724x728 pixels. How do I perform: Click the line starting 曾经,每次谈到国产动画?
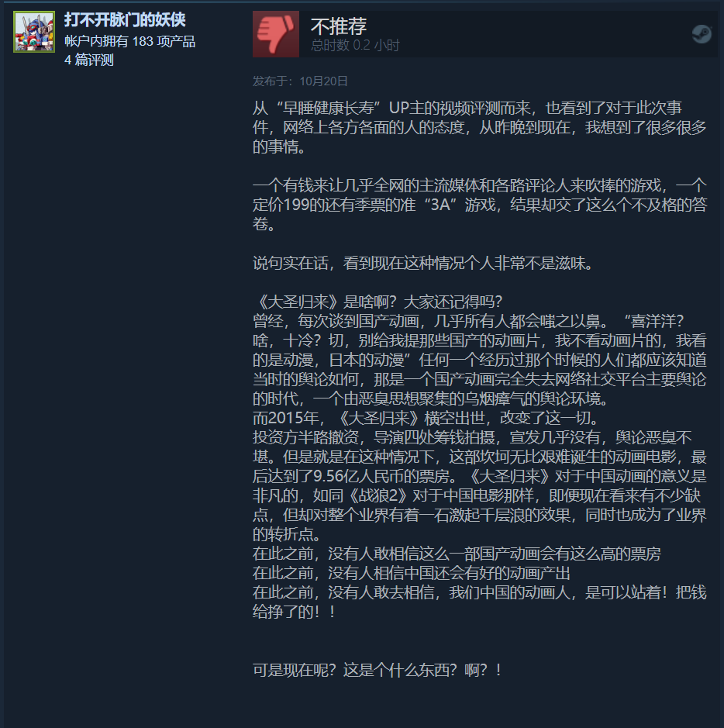479,360
